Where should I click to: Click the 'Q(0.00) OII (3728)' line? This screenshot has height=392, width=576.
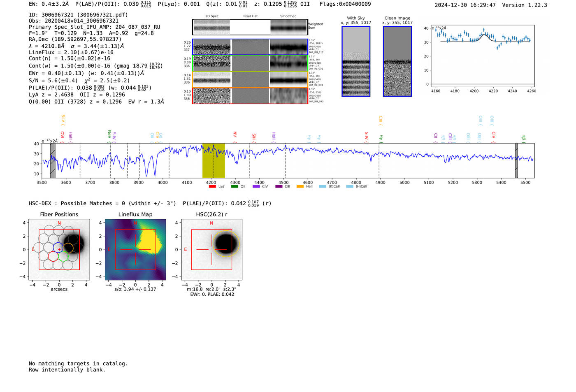(96, 102)
